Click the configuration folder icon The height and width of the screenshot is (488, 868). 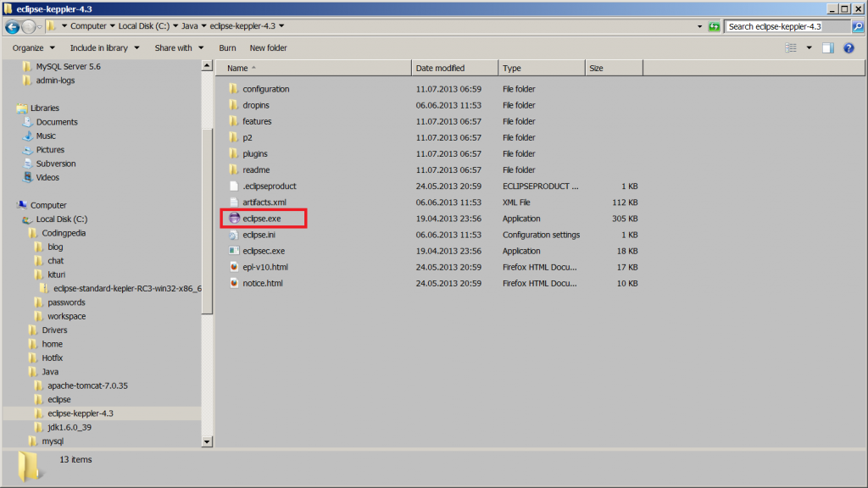click(234, 88)
